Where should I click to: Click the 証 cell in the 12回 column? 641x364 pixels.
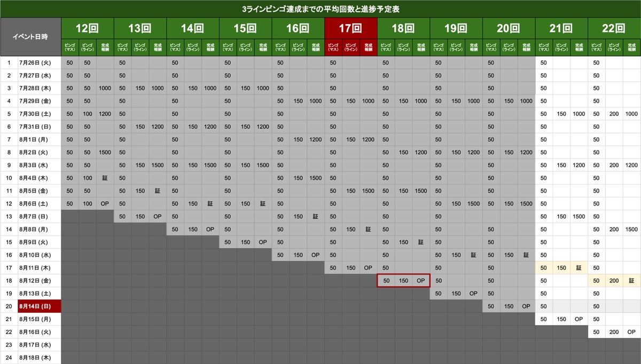[x=105, y=178]
